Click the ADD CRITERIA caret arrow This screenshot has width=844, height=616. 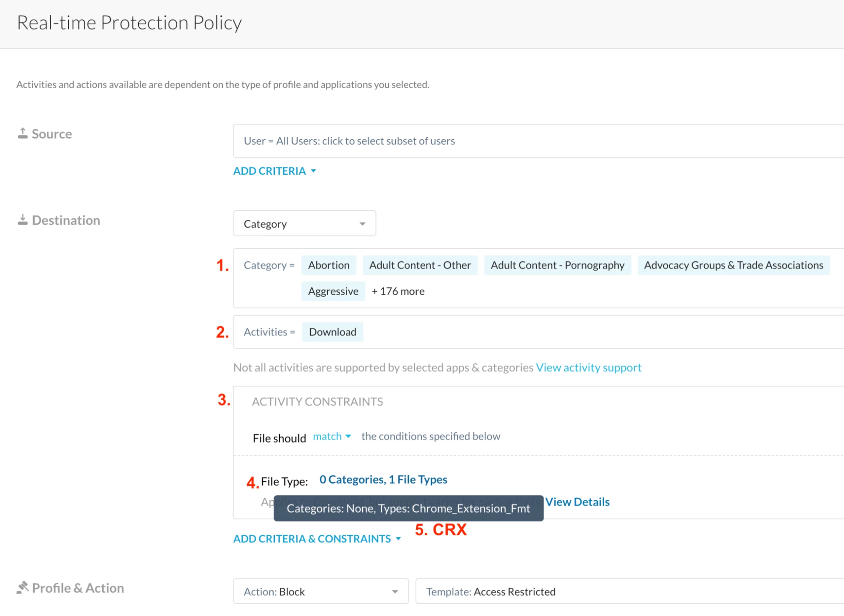click(313, 171)
